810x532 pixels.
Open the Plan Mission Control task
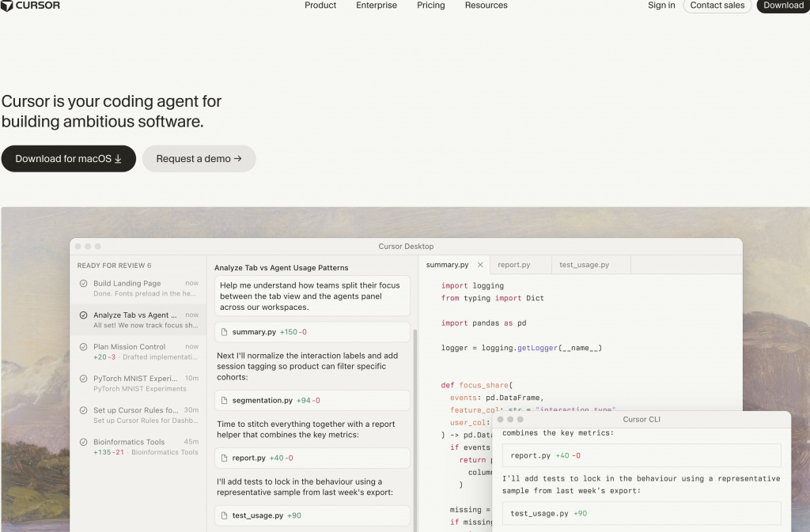click(x=138, y=352)
